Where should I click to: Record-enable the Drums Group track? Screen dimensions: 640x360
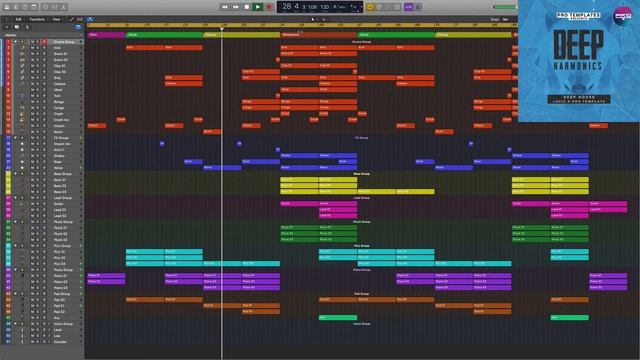44,42
